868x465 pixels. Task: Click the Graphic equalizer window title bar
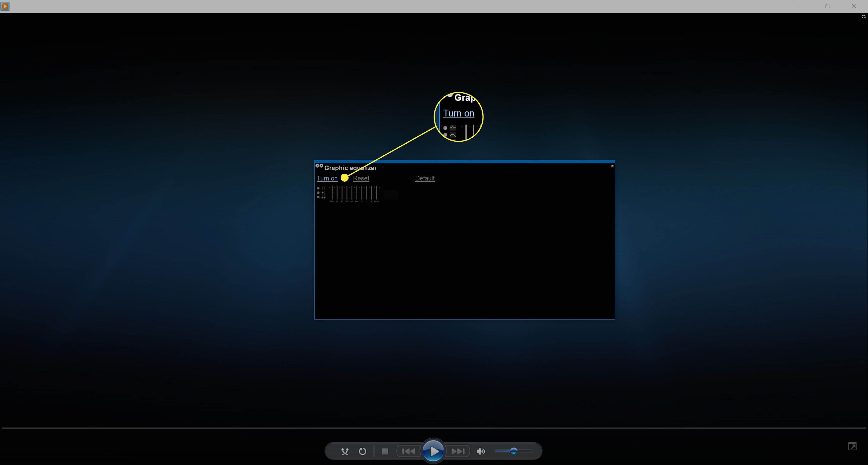(465, 168)
